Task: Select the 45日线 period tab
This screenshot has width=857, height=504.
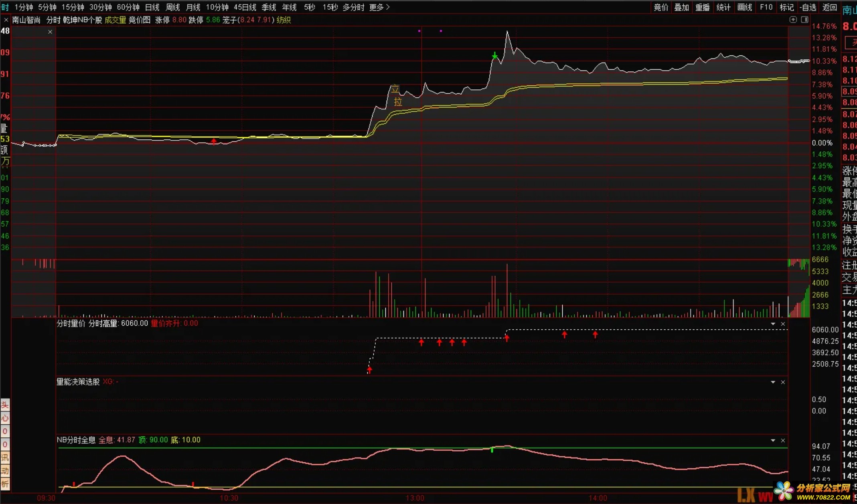Action: [245, 7]
